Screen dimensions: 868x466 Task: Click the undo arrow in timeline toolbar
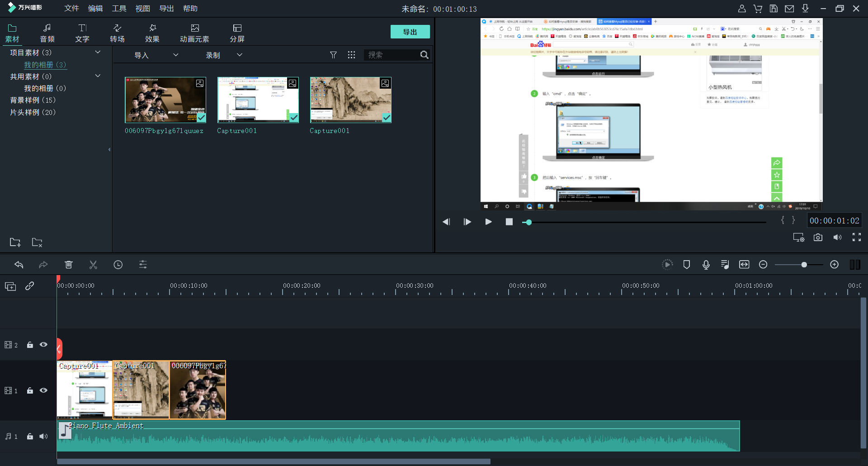tap(19, 265)
